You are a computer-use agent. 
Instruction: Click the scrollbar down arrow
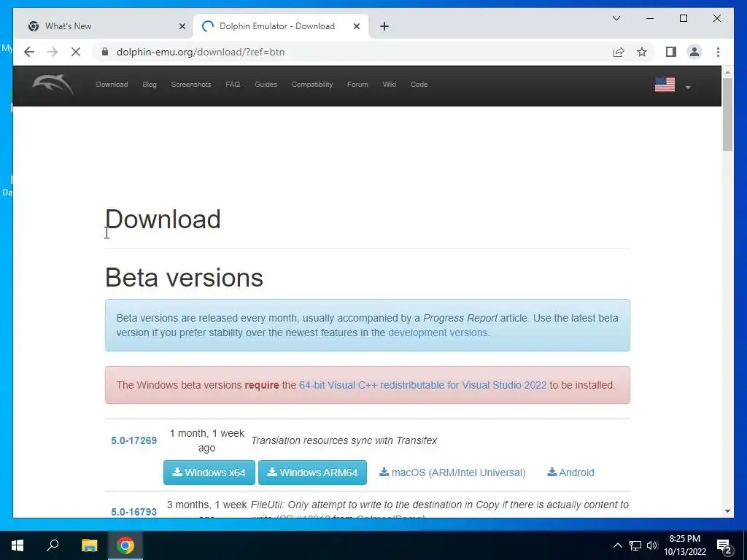pyautogui.click(x=727, y=511)
